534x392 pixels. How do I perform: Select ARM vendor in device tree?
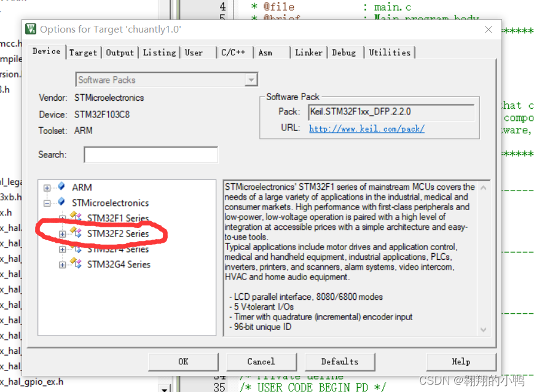tap(82, 187)
